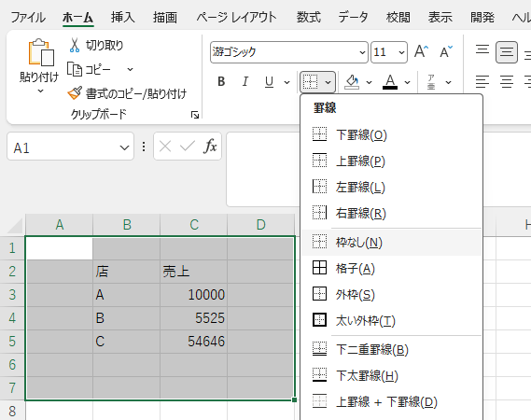The image size is (531, 420).
Task: Open the 数式 tab
Action: [x=309, y=17]
